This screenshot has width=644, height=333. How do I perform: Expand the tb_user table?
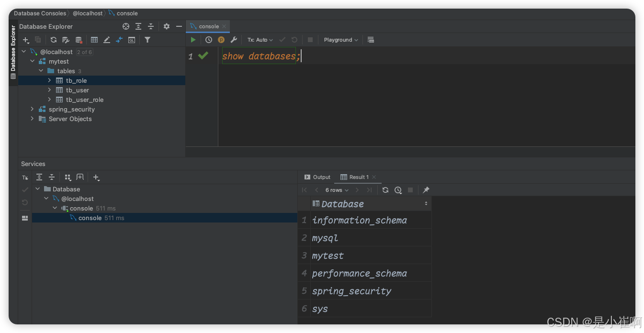tap(49, 90)
